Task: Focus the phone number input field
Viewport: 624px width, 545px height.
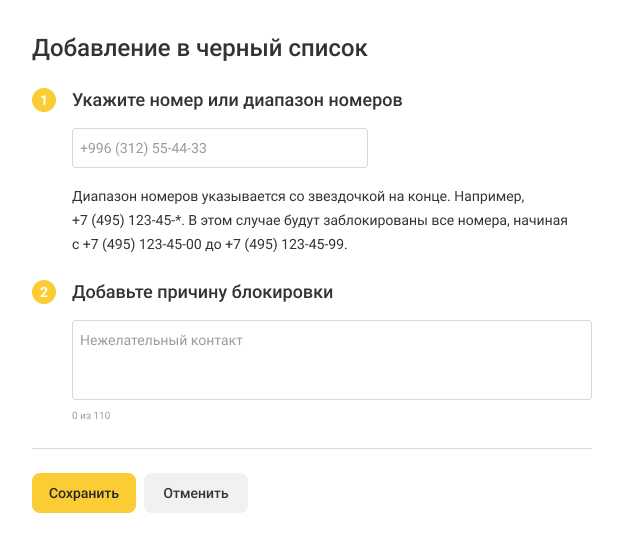Action: (220, 148)
